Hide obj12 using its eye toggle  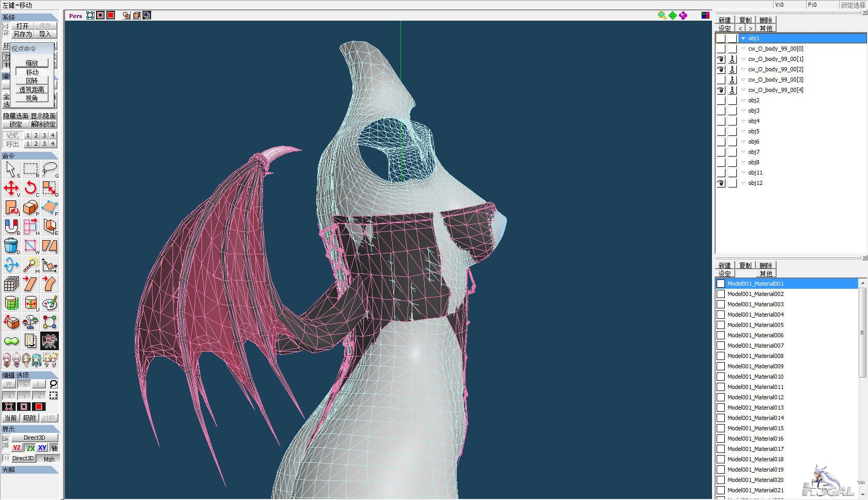[x=721, y=183]
